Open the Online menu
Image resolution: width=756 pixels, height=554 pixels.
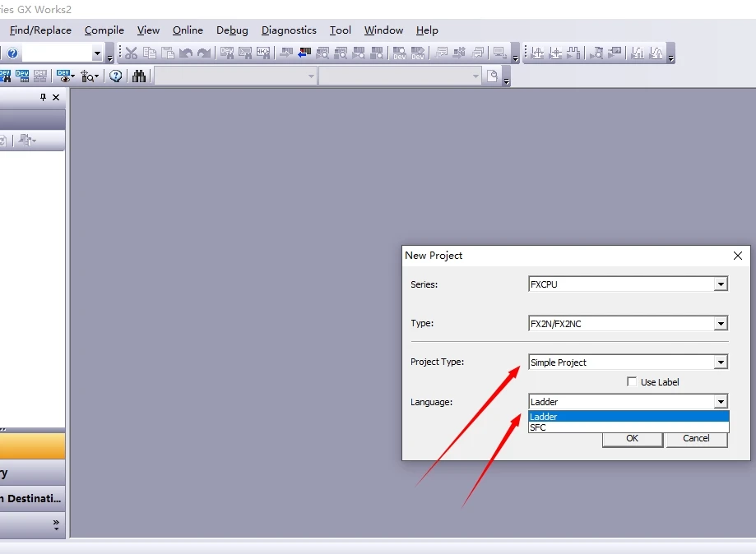(x=188, y=30)
